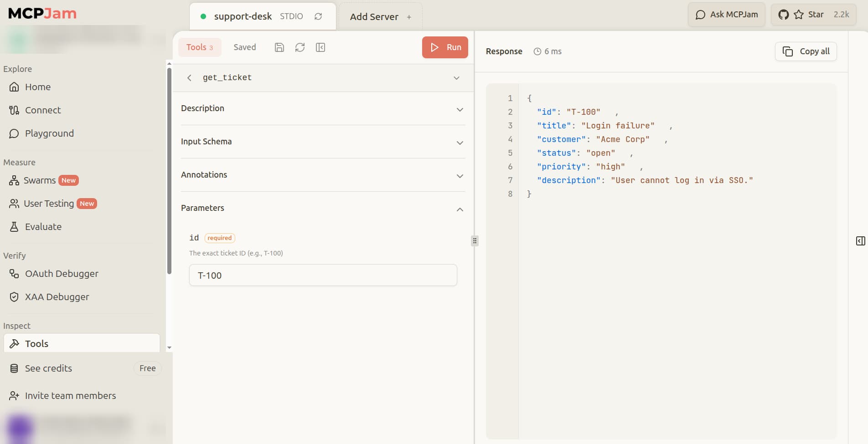The width and height of the screenshot is (868, 444).
Task: Switch to the Saved tab
Action: click(x=245, y=47)
